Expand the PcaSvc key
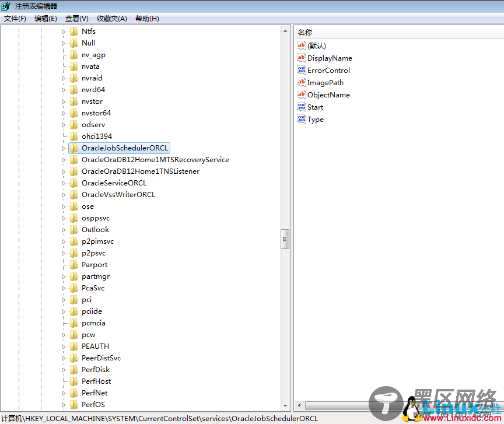 64,288
